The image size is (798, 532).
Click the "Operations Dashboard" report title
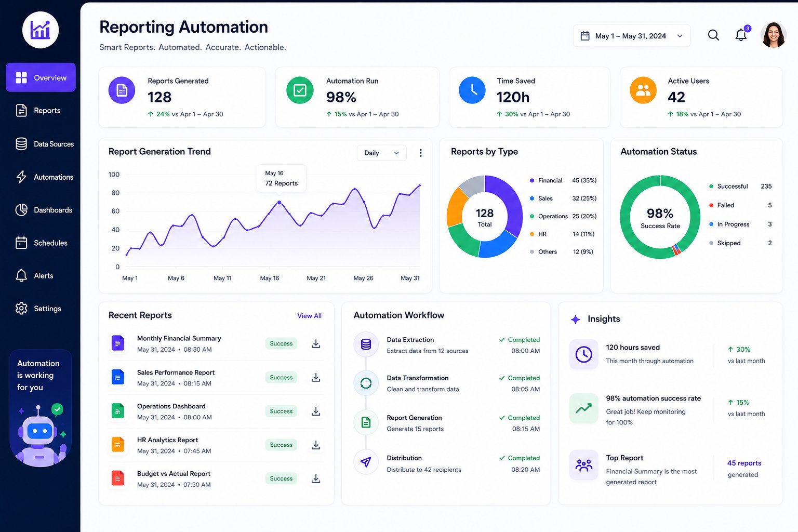coord(171,406)
